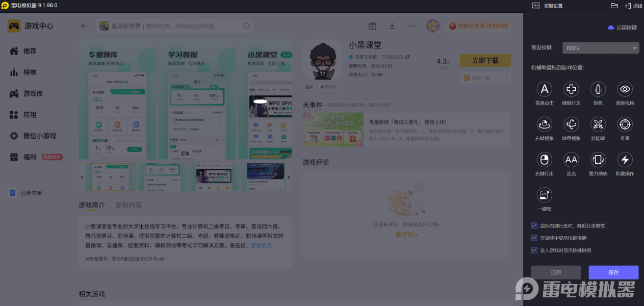Click previous screenshot arrow in thumbnail strip

tap(82, 177)
